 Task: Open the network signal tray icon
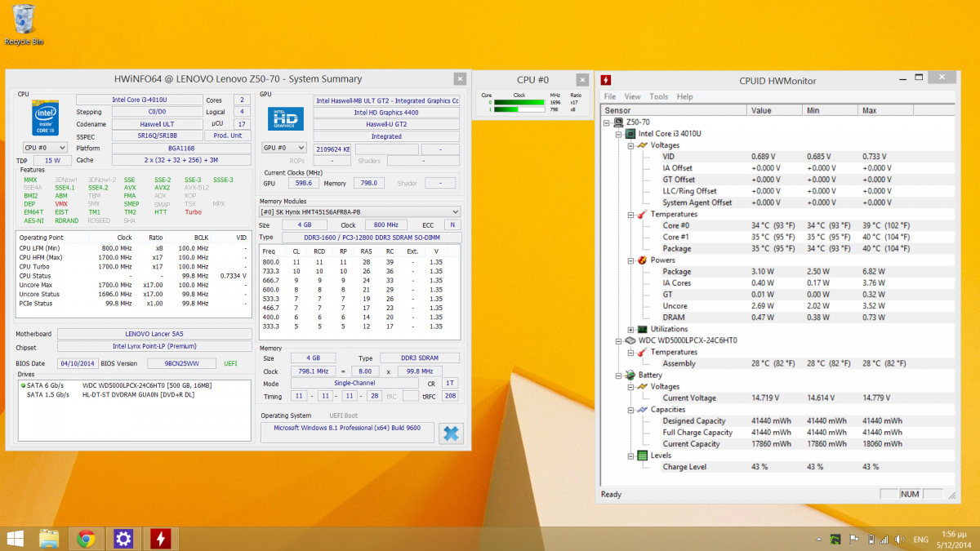(884, 540)
